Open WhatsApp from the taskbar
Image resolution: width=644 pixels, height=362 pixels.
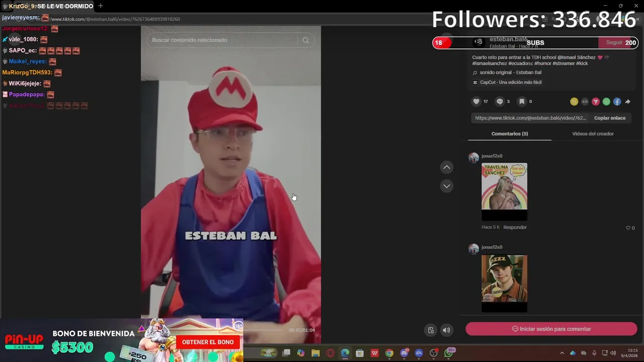click(x=448, y=353)
